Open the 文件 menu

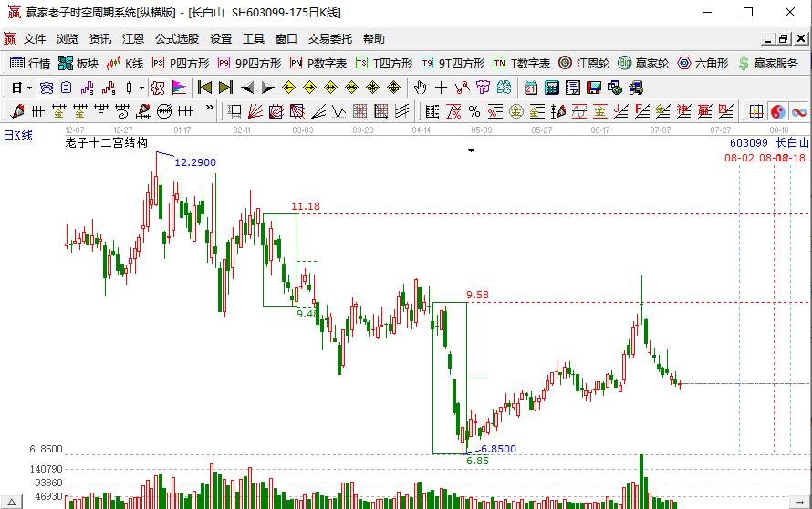coord(34,39)
